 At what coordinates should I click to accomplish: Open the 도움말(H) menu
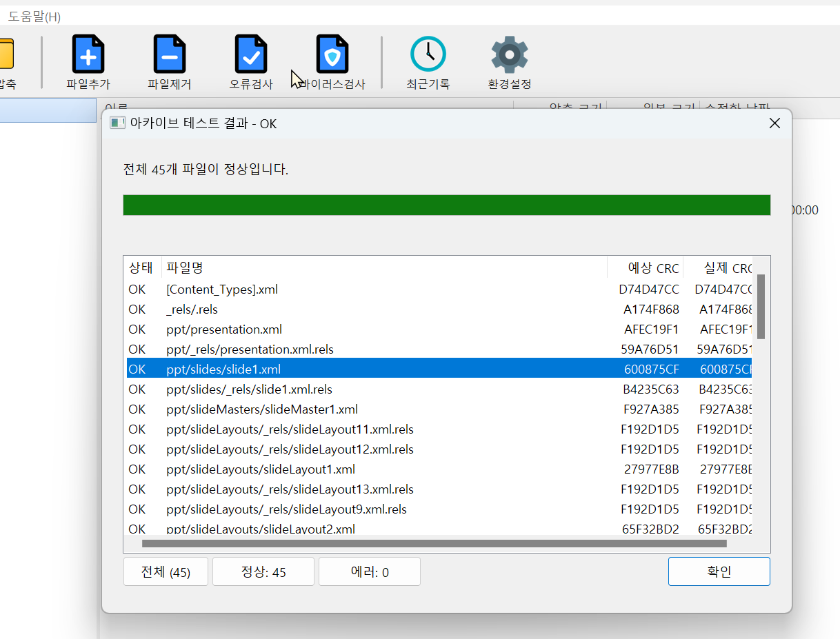(x=34, y=17)
